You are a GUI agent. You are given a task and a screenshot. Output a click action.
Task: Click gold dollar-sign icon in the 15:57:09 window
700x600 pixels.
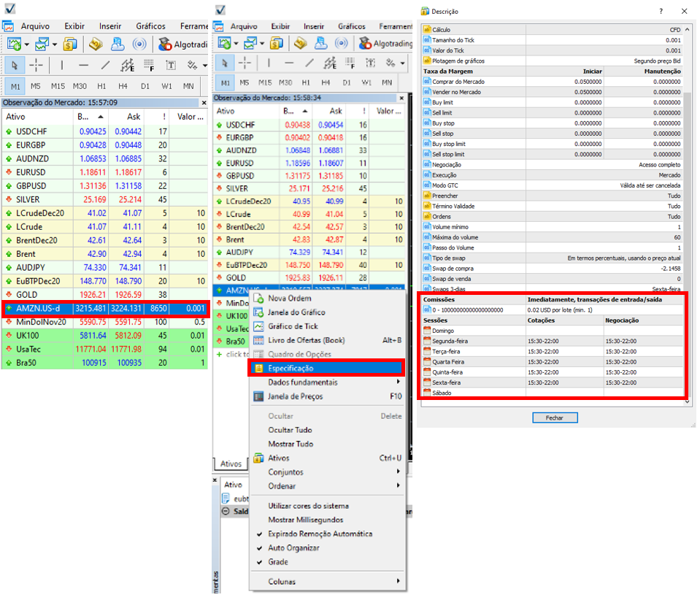pos(70,45)
